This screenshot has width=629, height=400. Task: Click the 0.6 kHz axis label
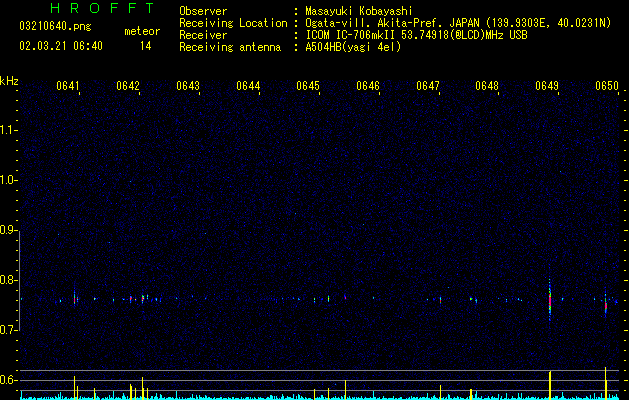coord(8,380)
